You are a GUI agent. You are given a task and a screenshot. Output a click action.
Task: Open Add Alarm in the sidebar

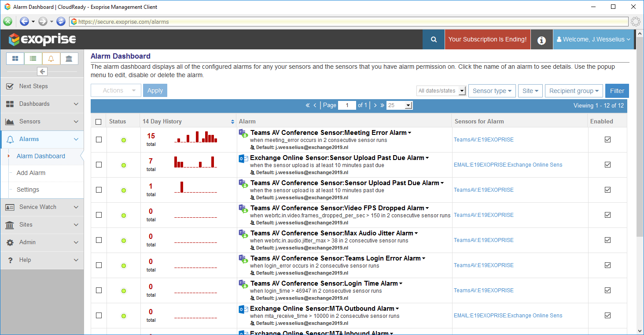(x=31, y=173)
